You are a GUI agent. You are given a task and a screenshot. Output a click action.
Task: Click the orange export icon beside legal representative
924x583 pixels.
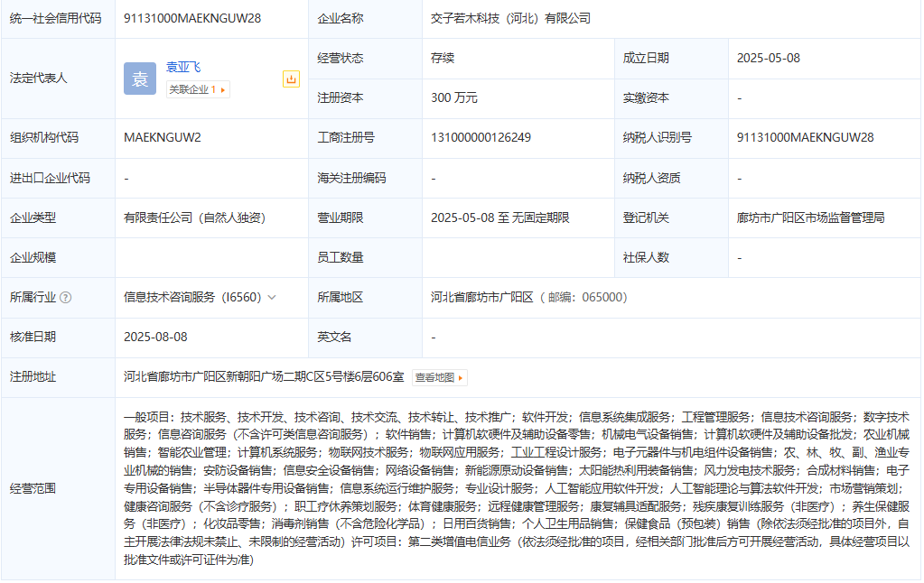[x=291, y=79]
